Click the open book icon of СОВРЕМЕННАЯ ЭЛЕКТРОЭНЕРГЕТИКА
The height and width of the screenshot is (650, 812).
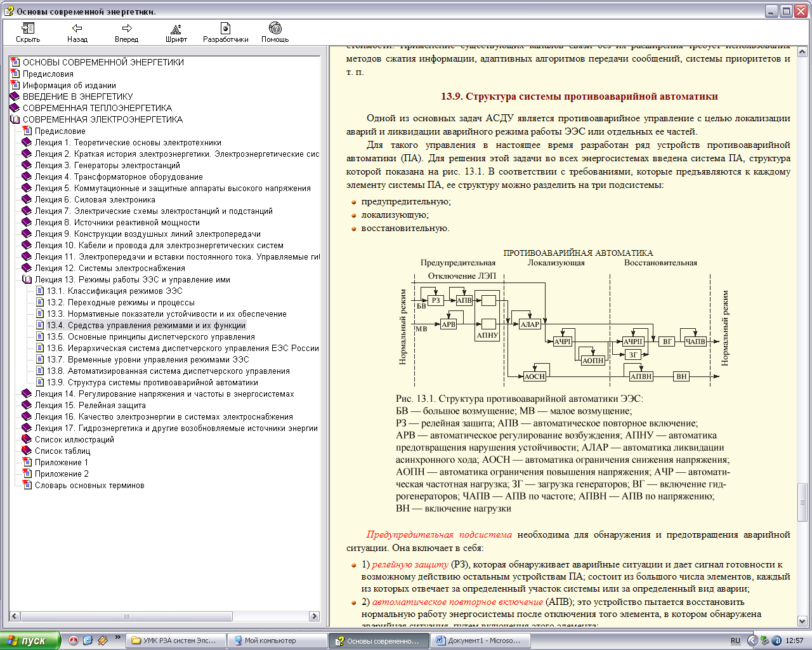point(15,119)
